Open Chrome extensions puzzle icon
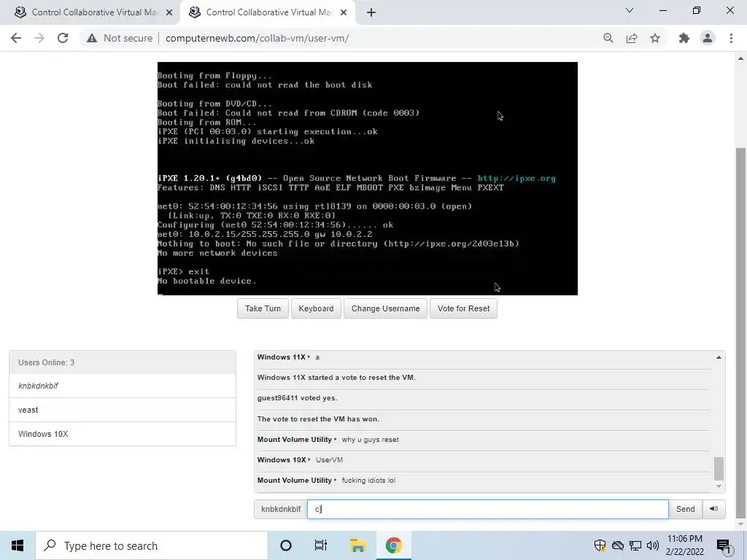 click(684, 38)
